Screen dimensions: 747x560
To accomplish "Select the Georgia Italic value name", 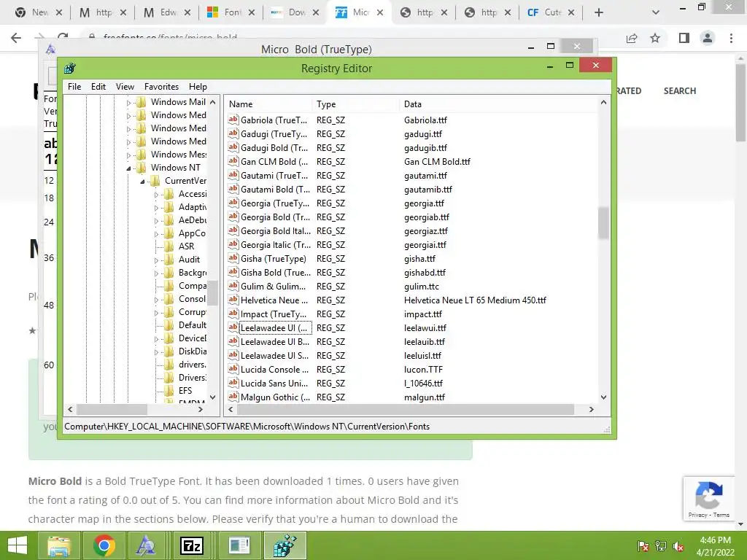I will tap(275, 245).
